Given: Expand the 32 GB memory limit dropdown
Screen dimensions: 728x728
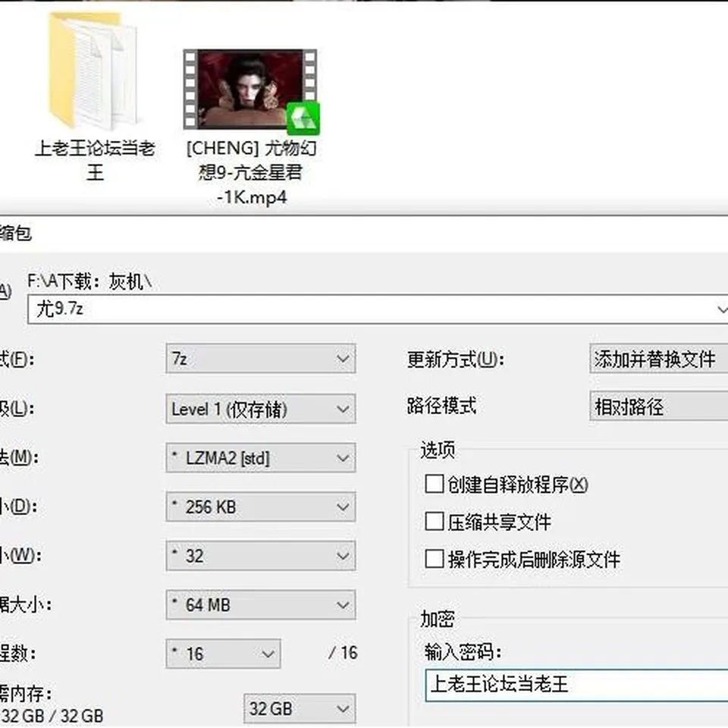Looking at the screenshot, I should coord(300,708).
